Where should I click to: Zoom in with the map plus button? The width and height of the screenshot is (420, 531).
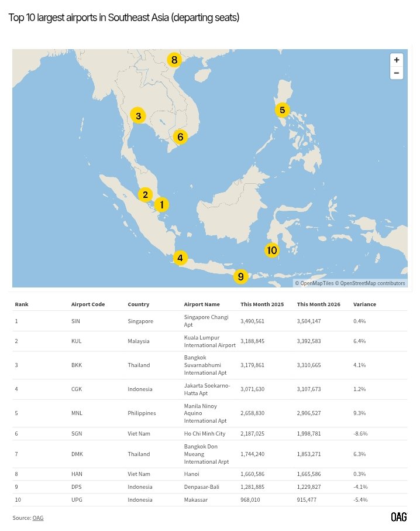tap(397, 60)
